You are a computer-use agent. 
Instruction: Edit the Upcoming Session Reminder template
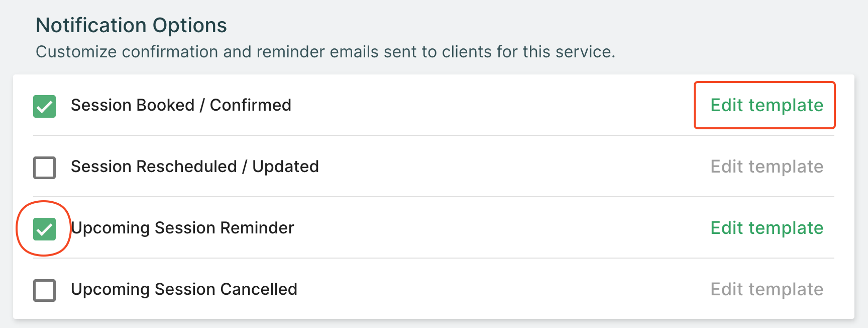click(767, 228)
